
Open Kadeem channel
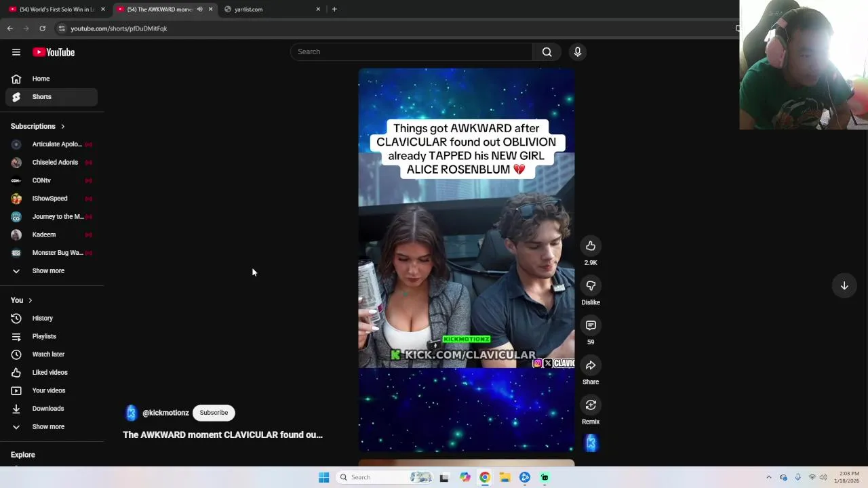coord(52,235)
